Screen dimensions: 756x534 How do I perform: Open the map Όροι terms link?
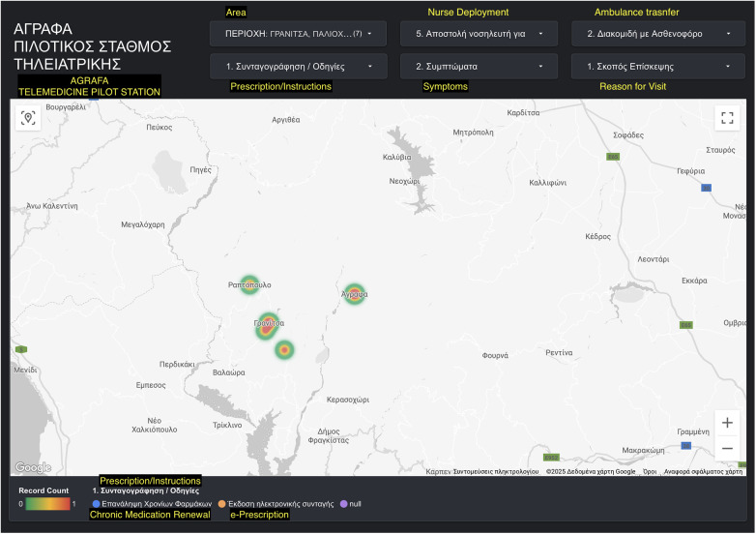tap(650, 471)
